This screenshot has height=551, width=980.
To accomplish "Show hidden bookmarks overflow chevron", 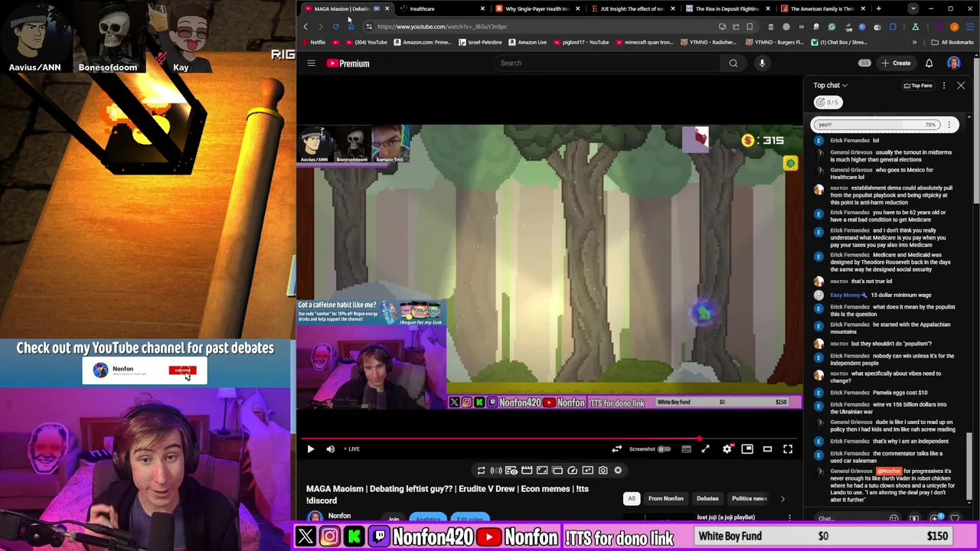I will [x=914, y=42].
